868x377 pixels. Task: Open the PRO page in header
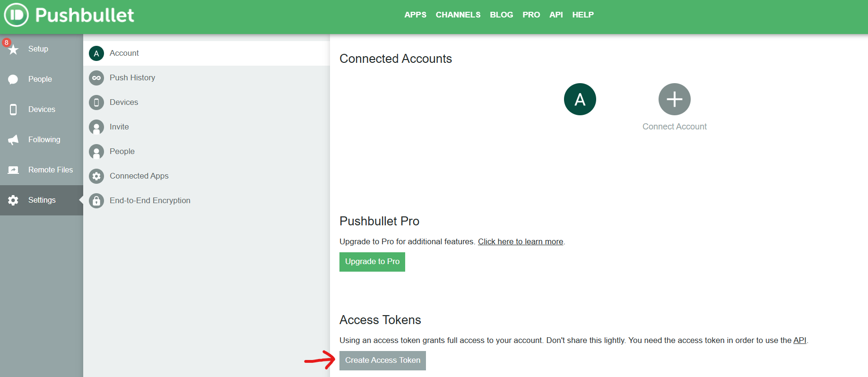tap(531, 15)
